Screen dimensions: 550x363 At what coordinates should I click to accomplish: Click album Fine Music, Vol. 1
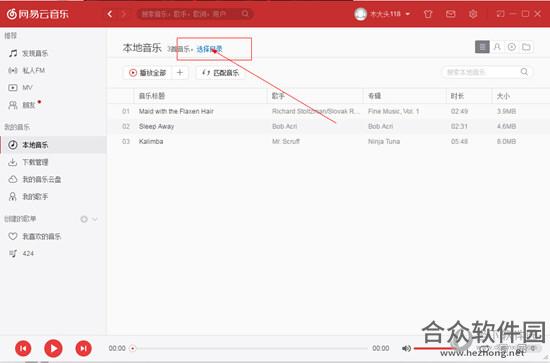(394, 112)
